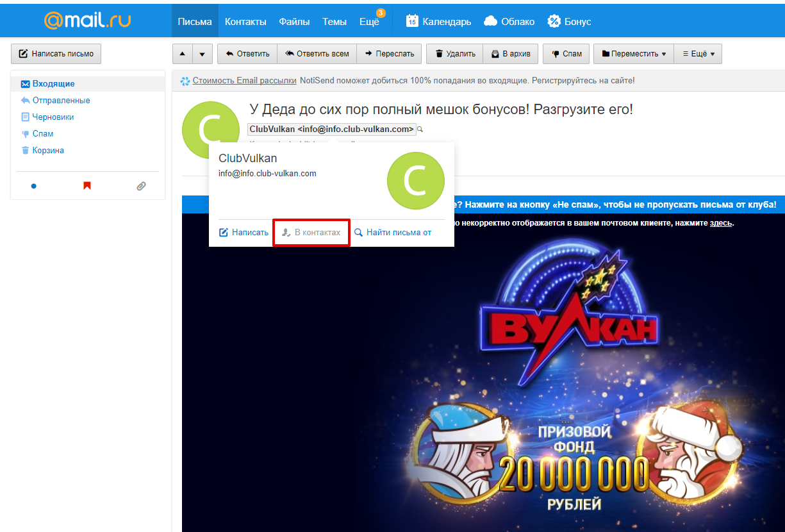This screenshot has height=532, width=785.
Task: Click the mail.ru logo
Action: (x=87, y=21)
